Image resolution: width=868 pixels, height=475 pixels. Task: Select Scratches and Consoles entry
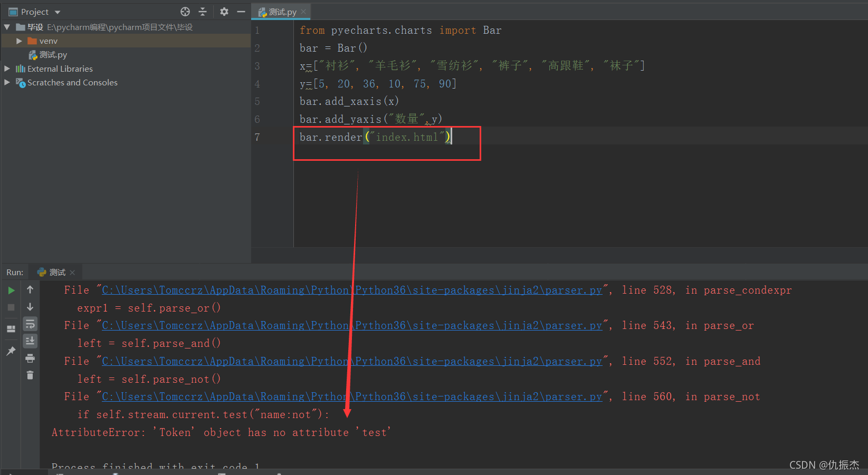tap(72, 82)
